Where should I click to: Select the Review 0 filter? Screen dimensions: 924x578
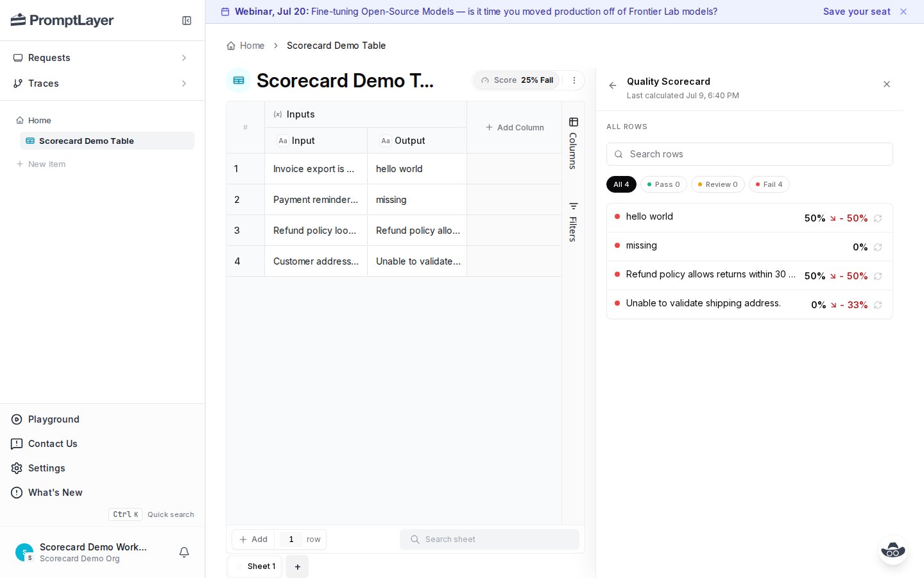(718, 184)
